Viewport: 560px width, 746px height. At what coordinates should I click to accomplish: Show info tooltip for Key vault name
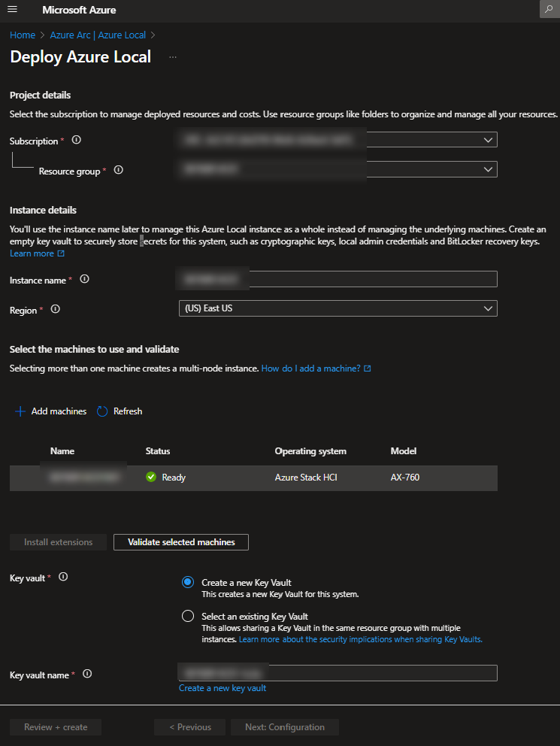87,674
